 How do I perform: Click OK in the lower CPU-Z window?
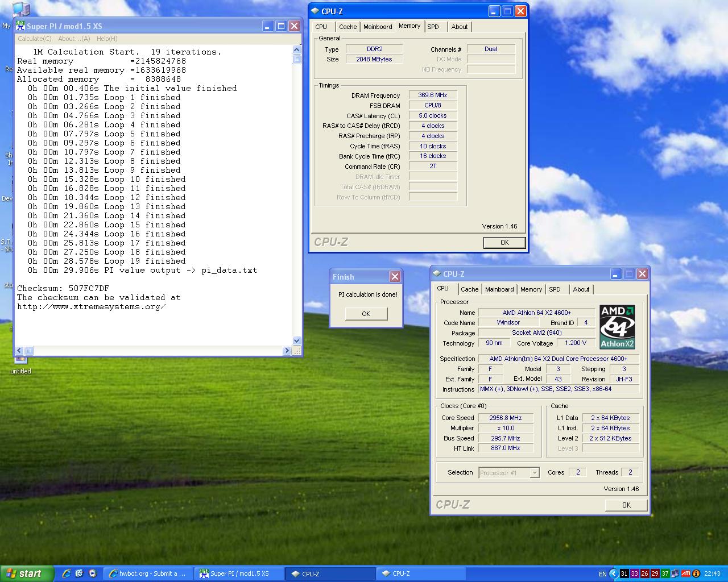(x=626, y=505)
